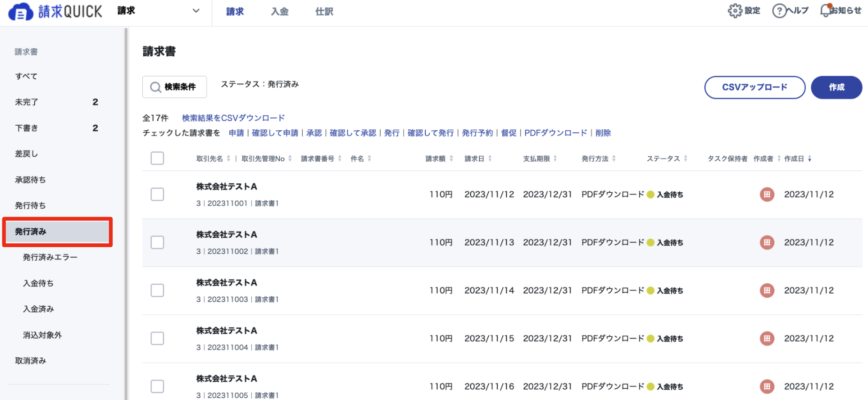Click creator avatar for invoice 202311002
The width and height of the screenshot is (868, 400).
coord(767,242)
